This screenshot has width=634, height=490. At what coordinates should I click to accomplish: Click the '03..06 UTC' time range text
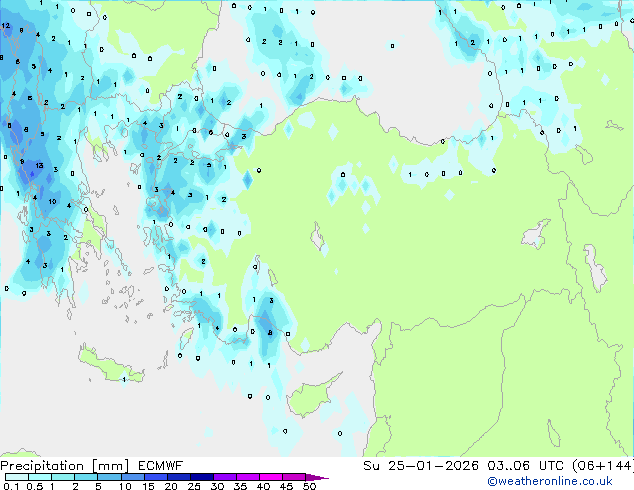pyautogui.click(x=525, y=466)
